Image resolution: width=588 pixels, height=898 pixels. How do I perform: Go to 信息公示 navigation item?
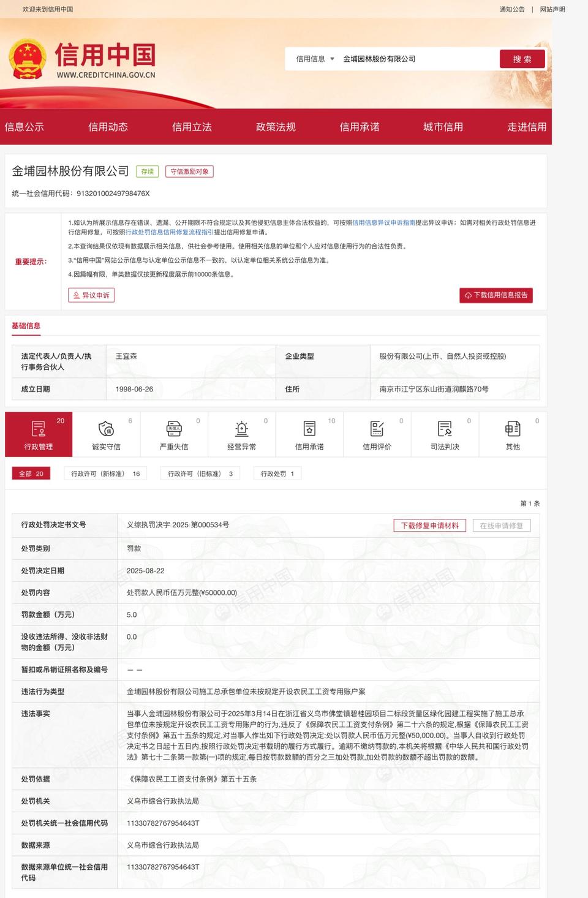pyautogui.click(x=24, y=127)
